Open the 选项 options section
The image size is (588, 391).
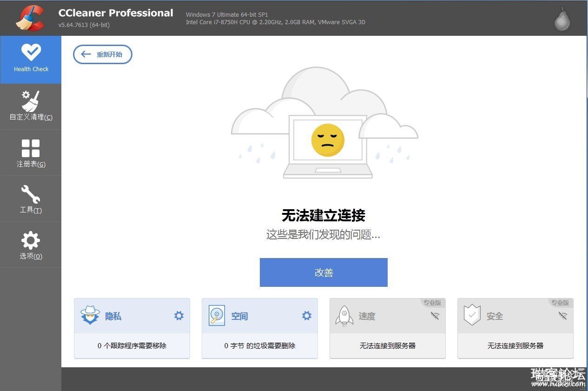(31, 245)
